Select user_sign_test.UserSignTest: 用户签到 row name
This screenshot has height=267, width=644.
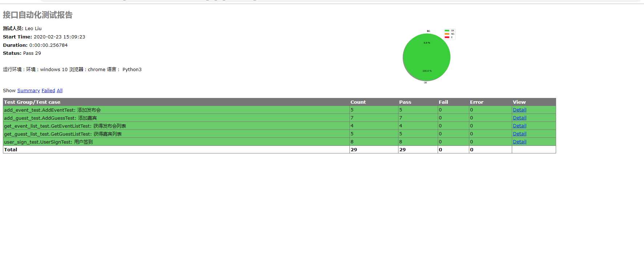tap(48, 142)
